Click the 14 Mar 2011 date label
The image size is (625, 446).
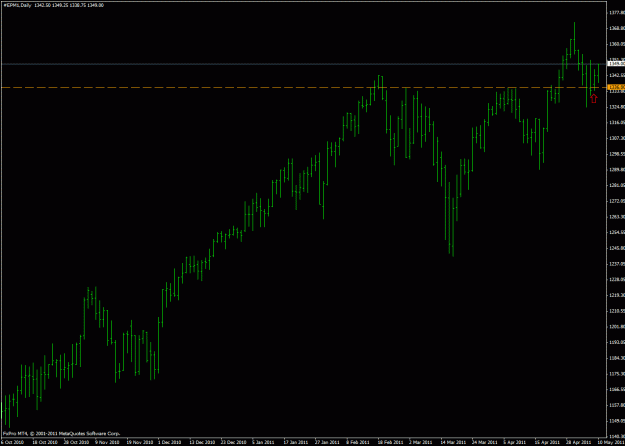451,442
